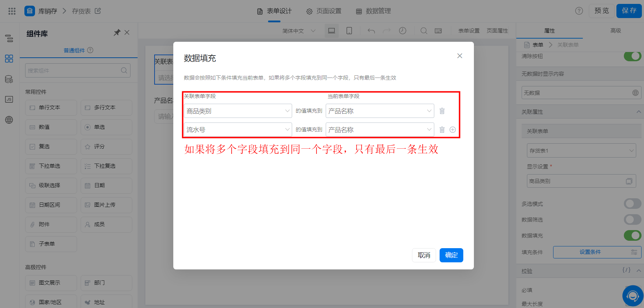Screen dimensions: 644x308
Task: Edit the 存货表 form name icon
Action: tap(98, 11)
